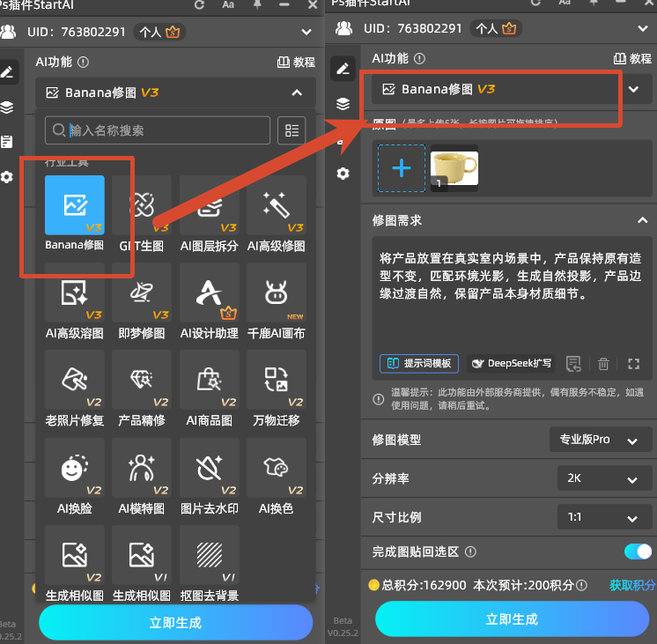The image size is (657, 644).
Task: Open 教程 tutorial in right panel
Action: point(632,58)
